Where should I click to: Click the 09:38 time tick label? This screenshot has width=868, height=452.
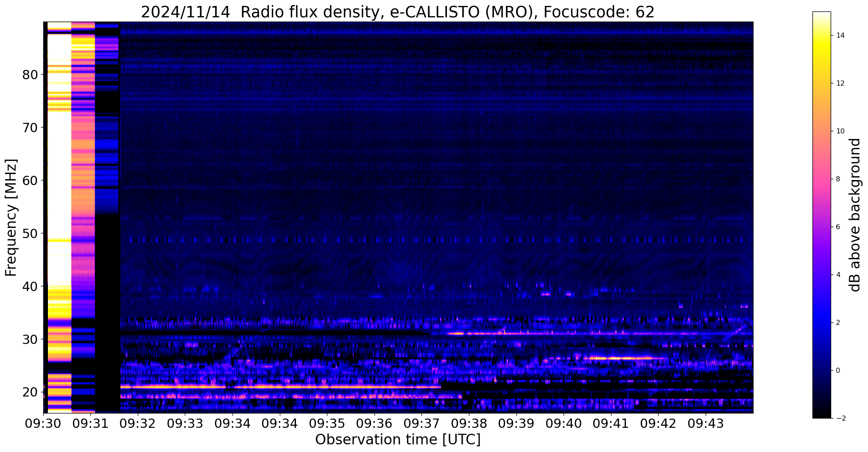[469, 424]
